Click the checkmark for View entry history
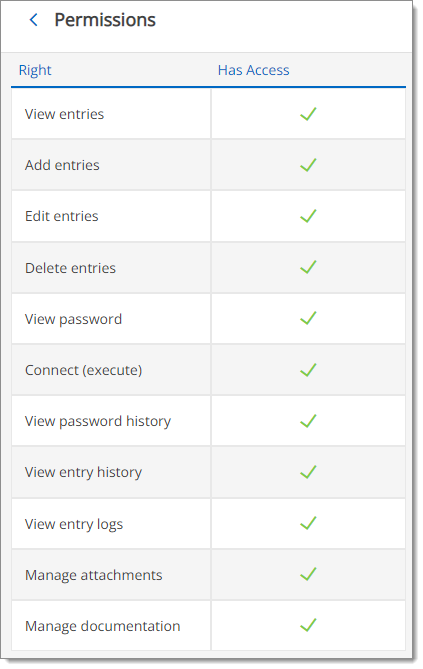This screenshot has width=423, height=669. point(308,472)
